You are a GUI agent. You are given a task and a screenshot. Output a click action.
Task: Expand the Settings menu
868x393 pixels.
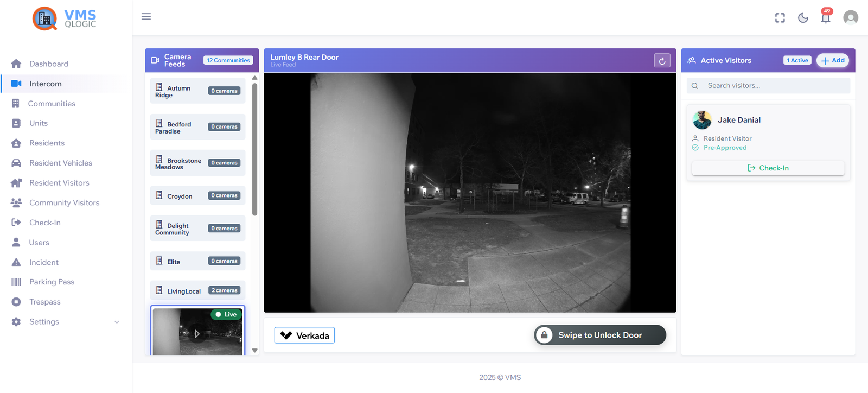65,322
